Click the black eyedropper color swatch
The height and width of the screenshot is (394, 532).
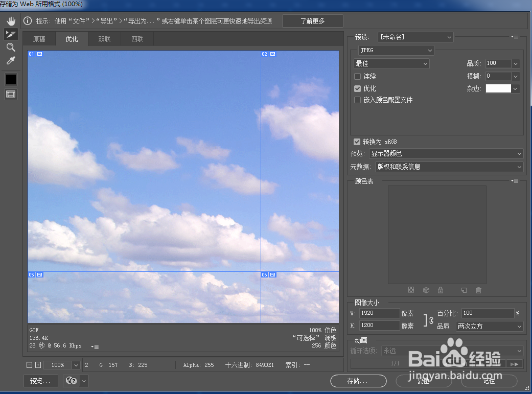[x=11, y=79]
